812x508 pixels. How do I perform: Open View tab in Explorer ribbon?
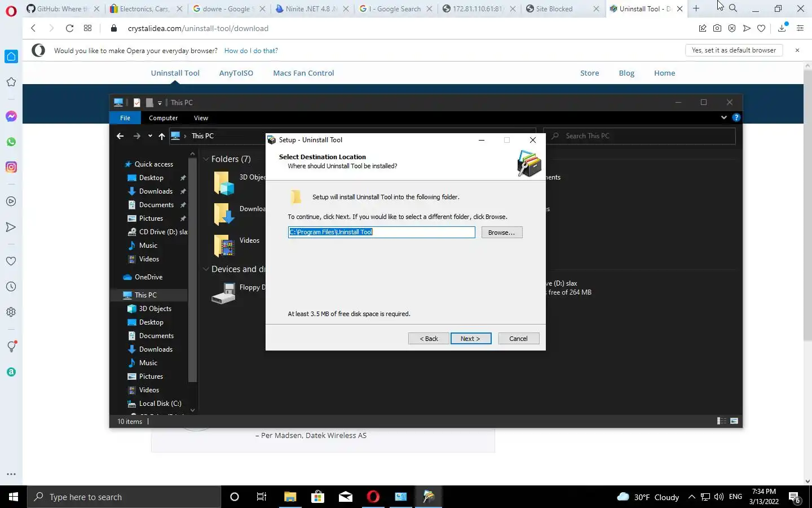[201, 118]
